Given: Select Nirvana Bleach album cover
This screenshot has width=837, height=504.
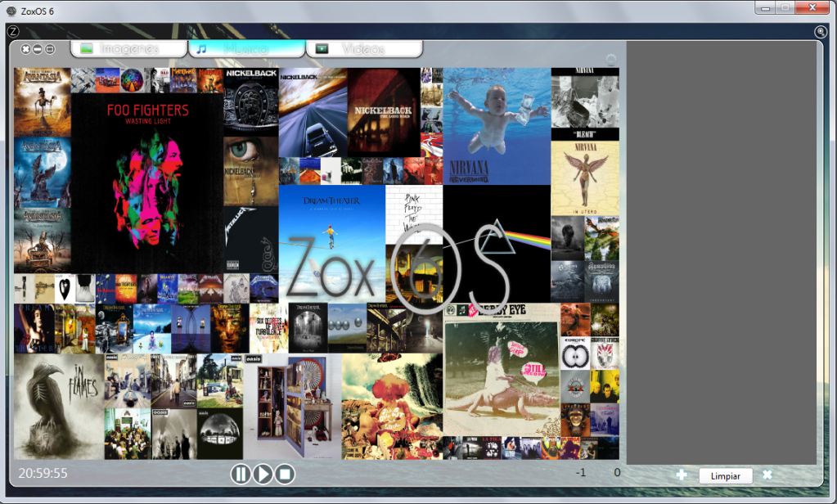Looking at the screenshot, I should (585, 104).
